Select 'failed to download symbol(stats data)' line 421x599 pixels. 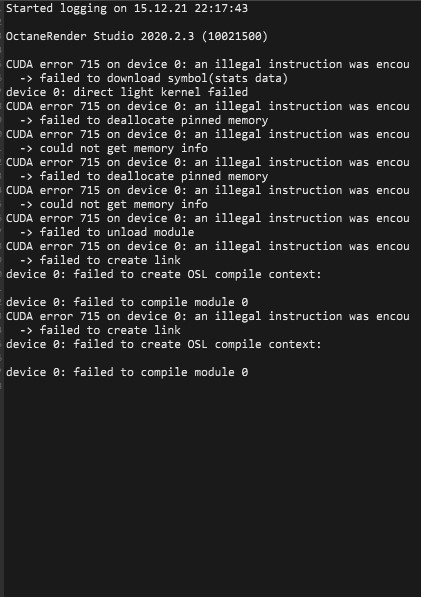(x=154, y=78)
